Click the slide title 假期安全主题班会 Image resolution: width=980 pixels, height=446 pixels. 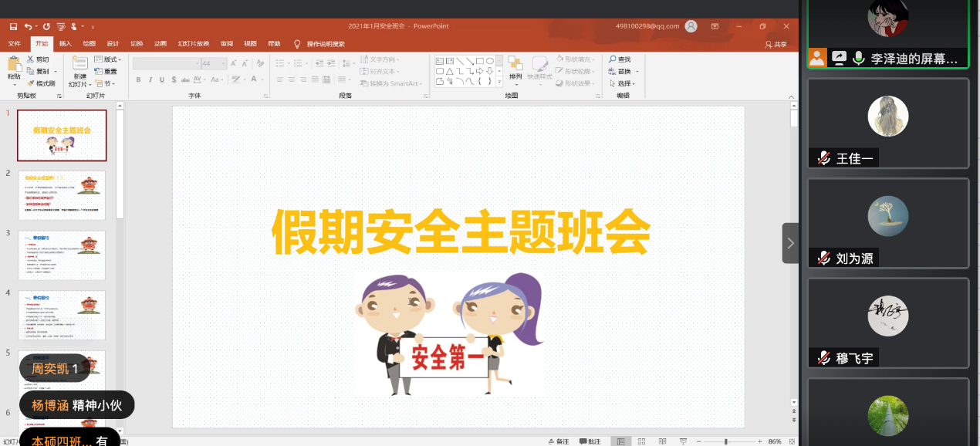point(461,232)
